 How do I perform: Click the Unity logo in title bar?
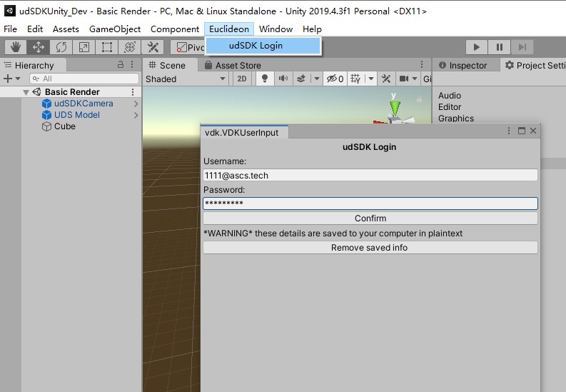pyautogui.click(x=10, y=11)
